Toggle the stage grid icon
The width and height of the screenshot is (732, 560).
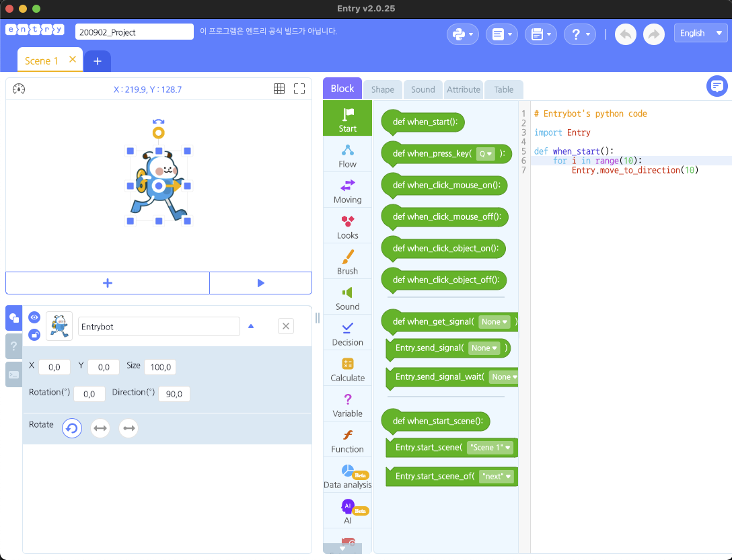click(279, 89)
